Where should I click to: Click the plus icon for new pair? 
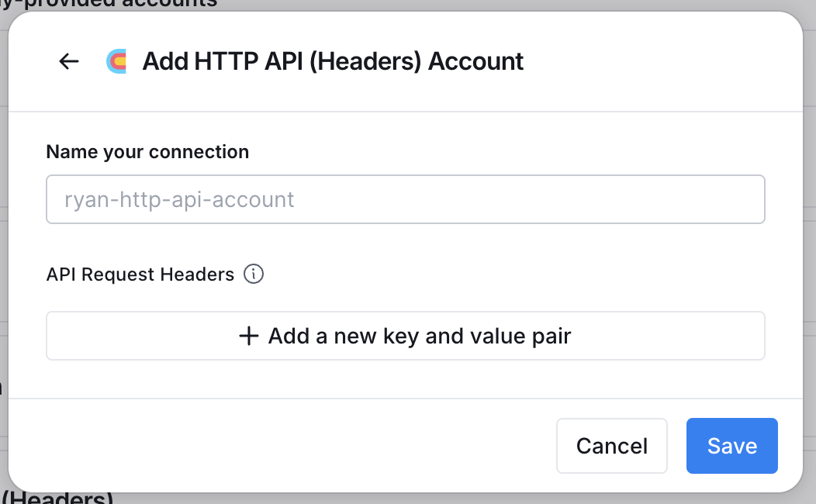(x=249, y=336)
